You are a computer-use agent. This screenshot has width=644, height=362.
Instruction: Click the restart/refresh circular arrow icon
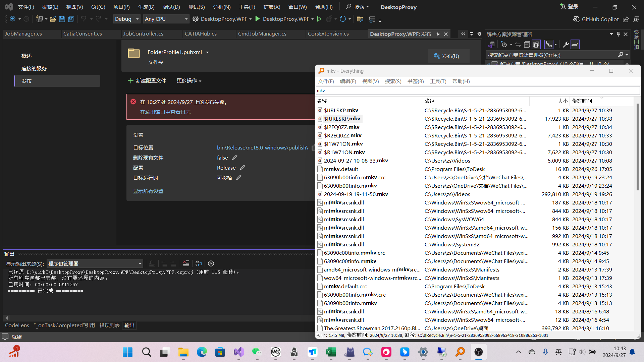tap(342, 19)
